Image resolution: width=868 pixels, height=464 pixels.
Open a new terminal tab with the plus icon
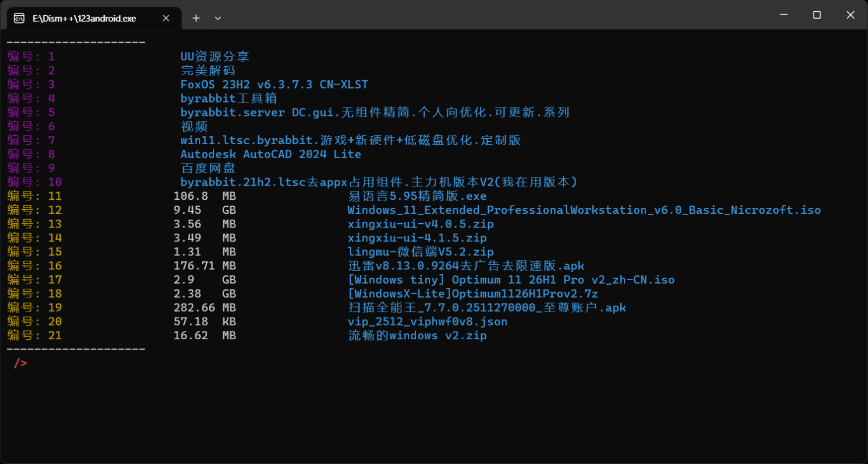point(196,18)
